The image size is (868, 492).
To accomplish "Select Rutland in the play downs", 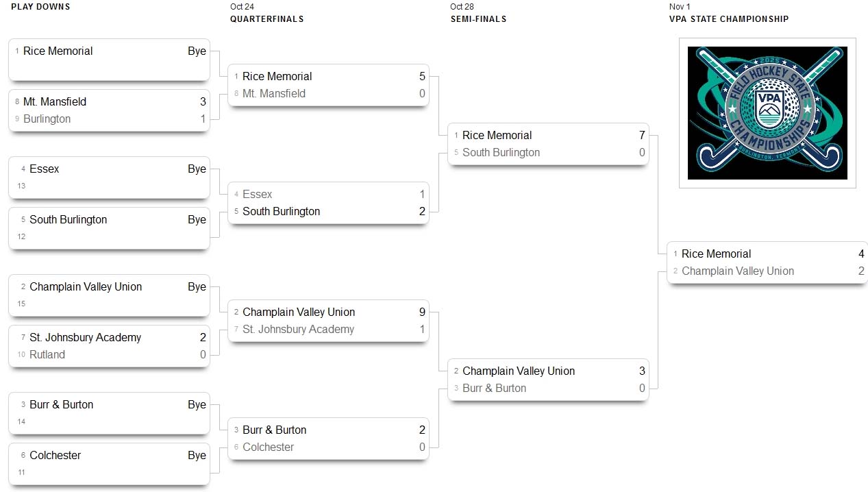I will click(47, 355).
